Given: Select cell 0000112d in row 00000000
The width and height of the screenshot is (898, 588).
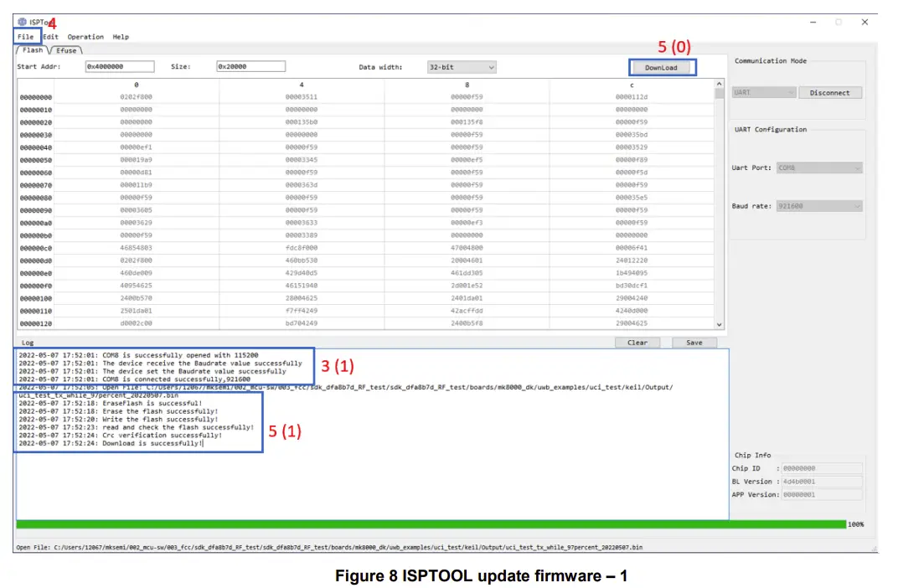Looking at the screenshot, I should 632,97.
